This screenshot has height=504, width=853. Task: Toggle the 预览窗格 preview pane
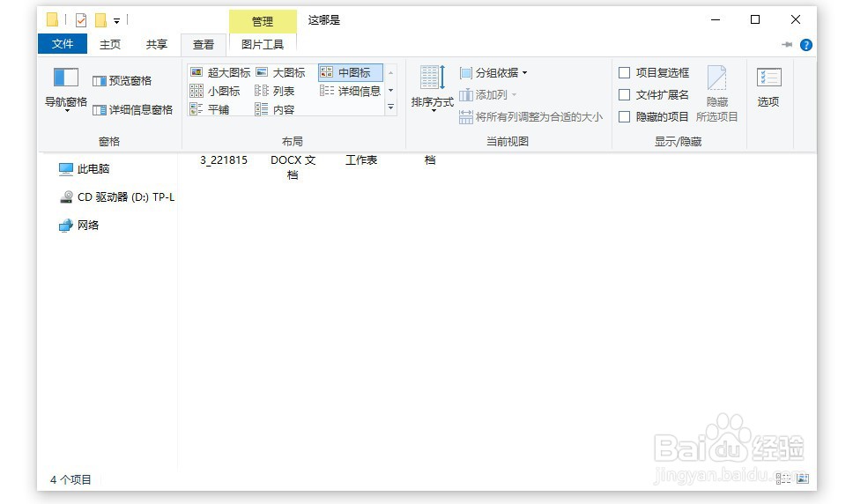coord(122,81)
